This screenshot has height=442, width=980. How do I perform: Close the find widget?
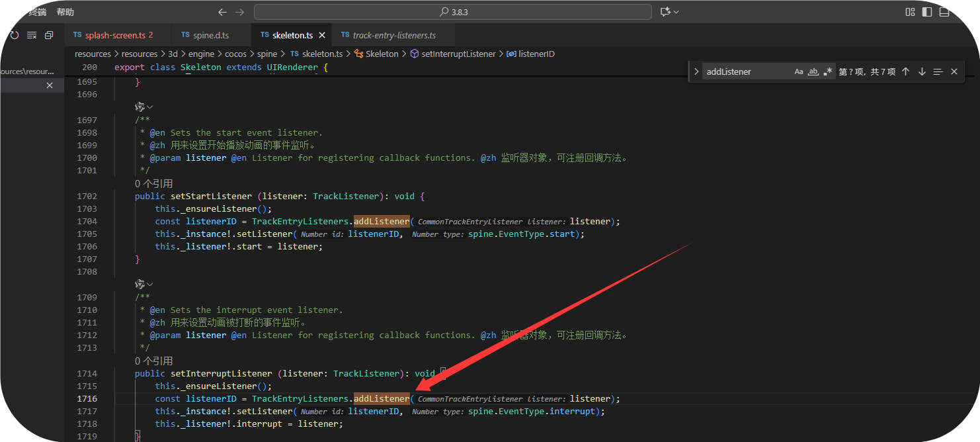click(954, 71)
